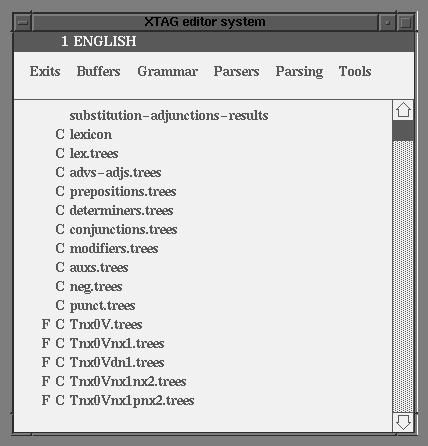
Task: Click the C flag beside auxs.trees
Action: click(x=60, y=267)
